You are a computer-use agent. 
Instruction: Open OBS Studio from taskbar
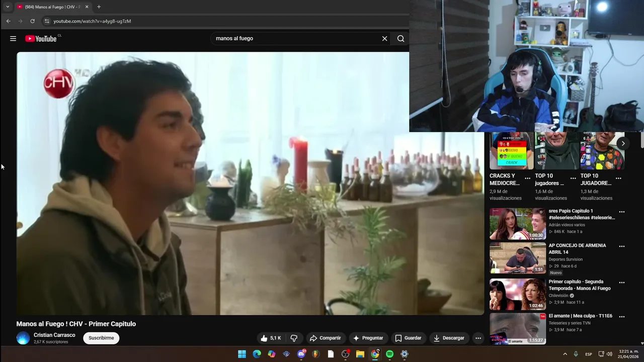[345, 354]
